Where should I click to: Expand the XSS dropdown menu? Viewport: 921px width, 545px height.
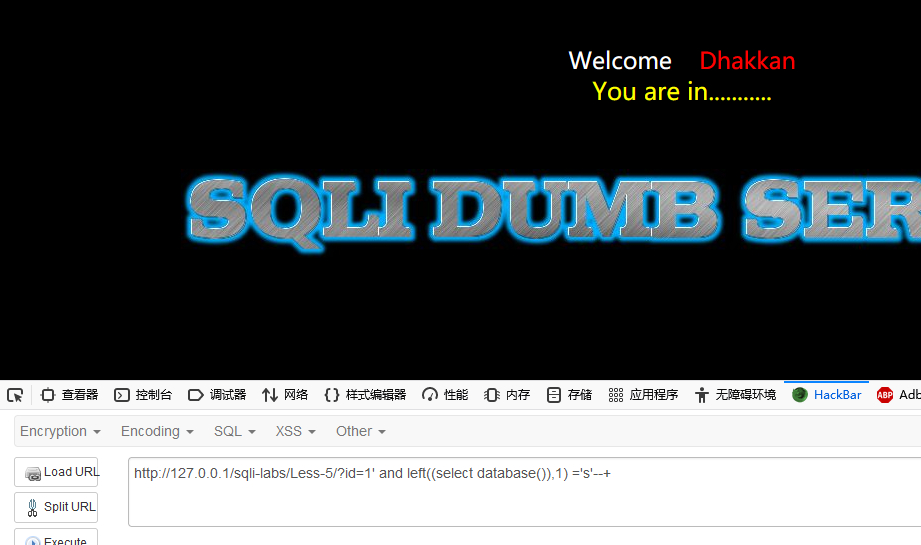296,431
